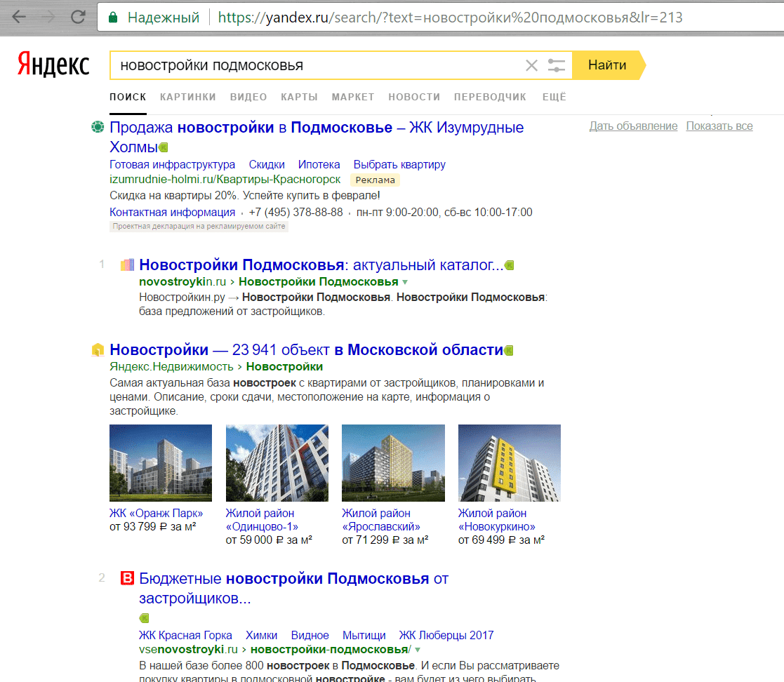Select phone number +7 (495) 378-88-88
This screenshot has width=784, height=682.
tap(296, 213)
